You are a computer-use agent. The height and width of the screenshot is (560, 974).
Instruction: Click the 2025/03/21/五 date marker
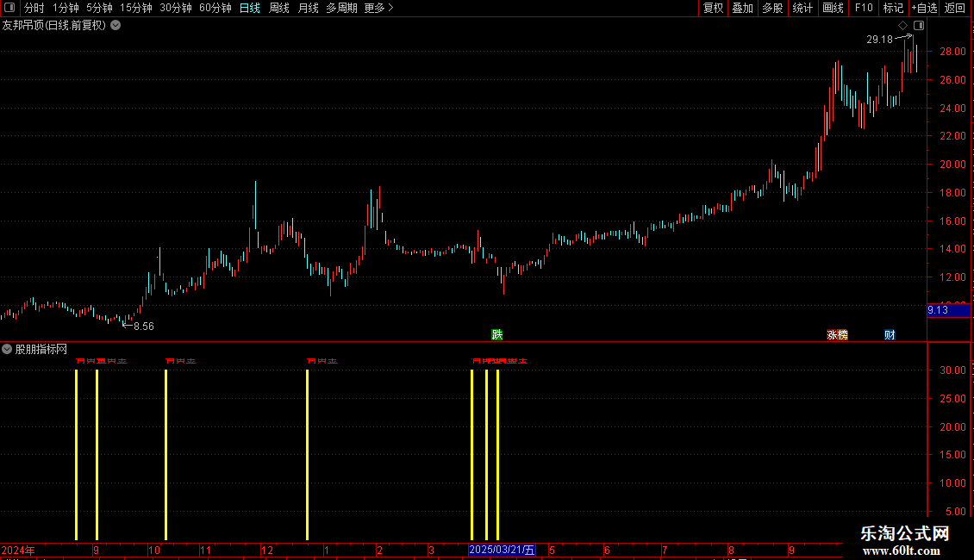[502, 550]
